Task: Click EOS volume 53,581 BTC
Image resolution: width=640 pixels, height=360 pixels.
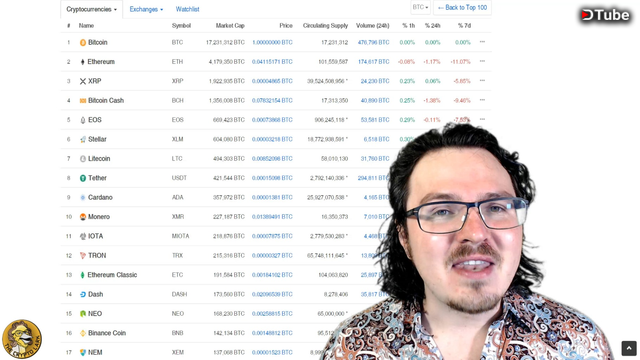Action: tap(375, 120)
